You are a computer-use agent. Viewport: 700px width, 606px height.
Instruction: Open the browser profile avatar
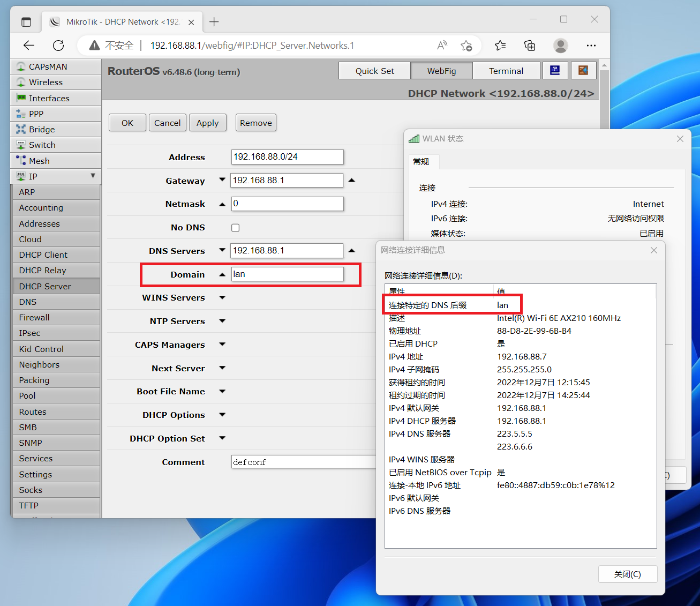(561, 46)
